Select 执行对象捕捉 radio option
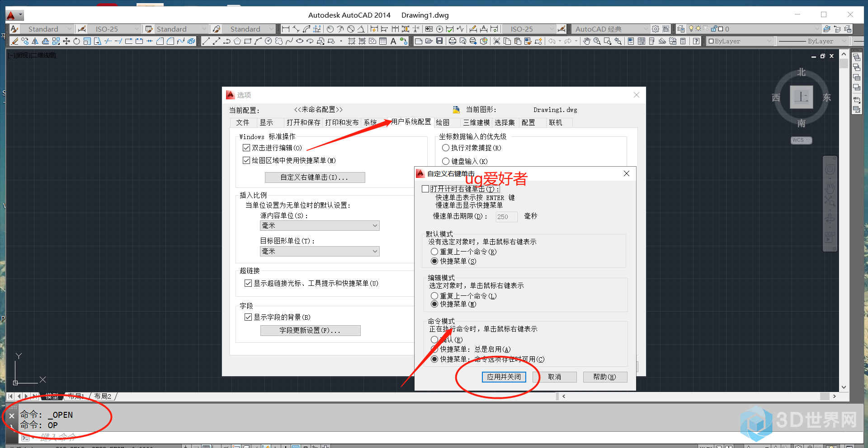Viewport: 868px width, 448px height. [446, 148]
